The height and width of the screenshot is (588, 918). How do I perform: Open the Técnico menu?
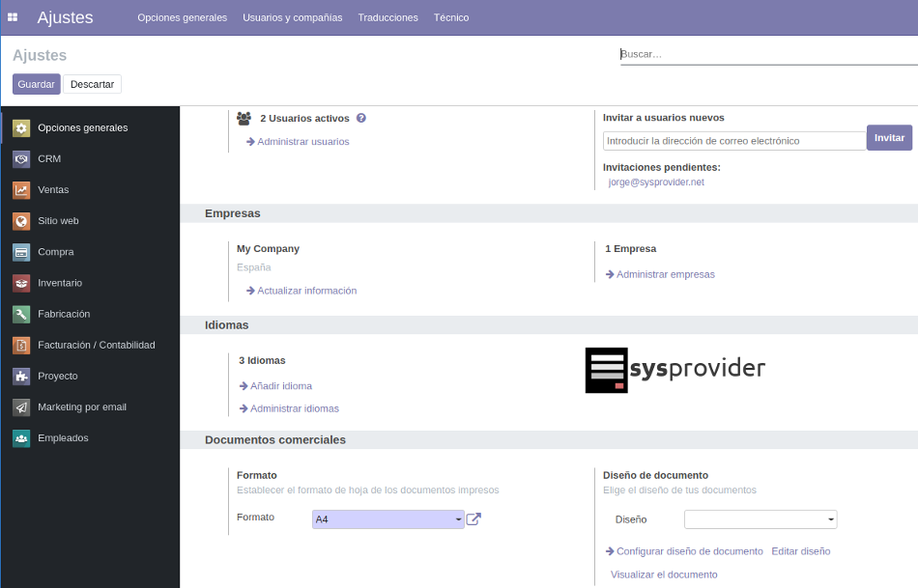451,17
